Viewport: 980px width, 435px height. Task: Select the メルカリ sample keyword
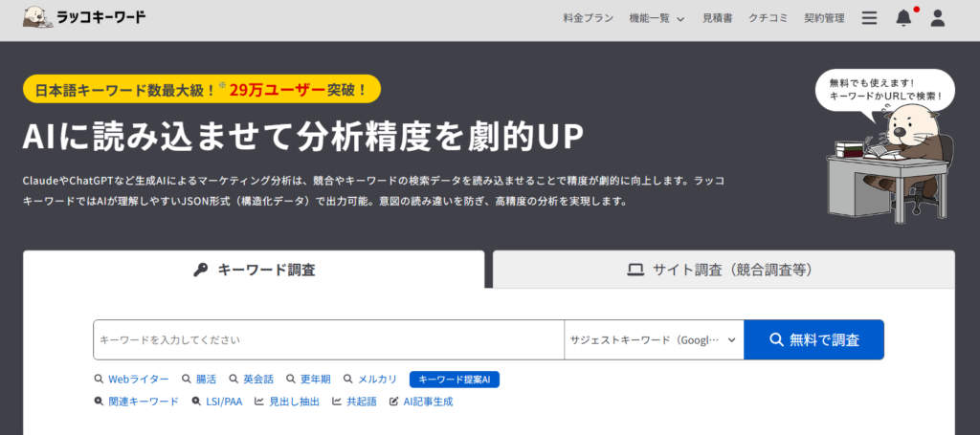coord(370,380)
